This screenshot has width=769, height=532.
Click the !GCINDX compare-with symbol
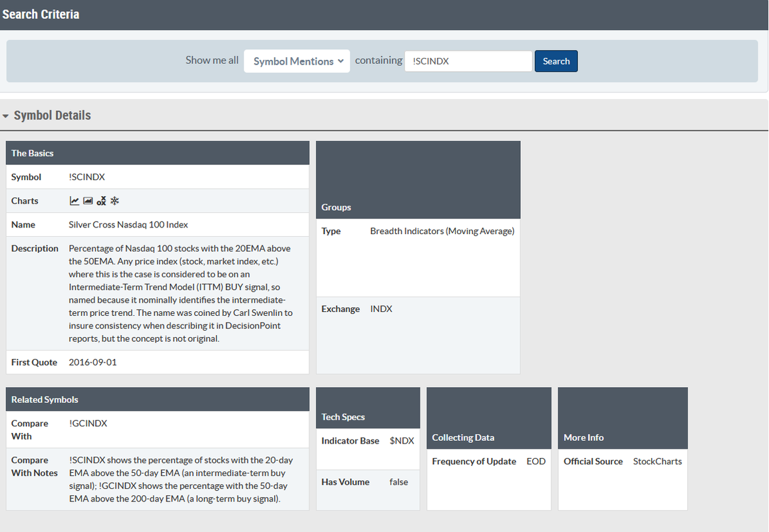tap(88, 423)
